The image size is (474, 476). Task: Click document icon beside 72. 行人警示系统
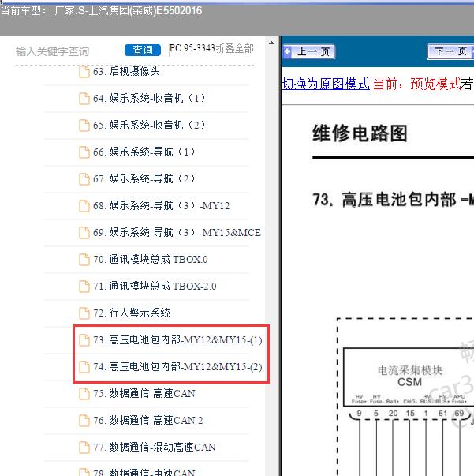click(x=84, y=313)
